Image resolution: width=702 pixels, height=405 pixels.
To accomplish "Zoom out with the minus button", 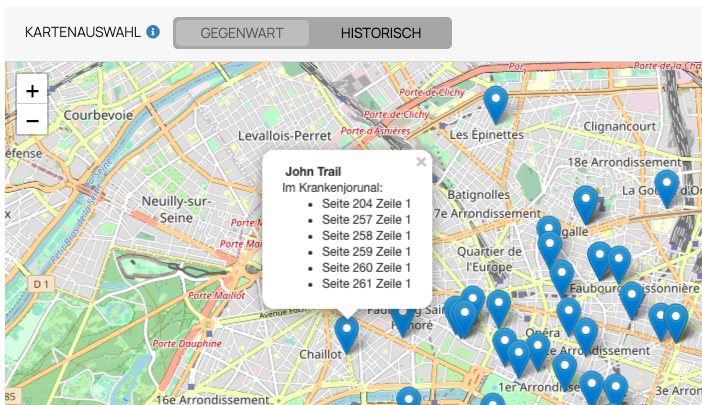I will [x=32, y=120].
